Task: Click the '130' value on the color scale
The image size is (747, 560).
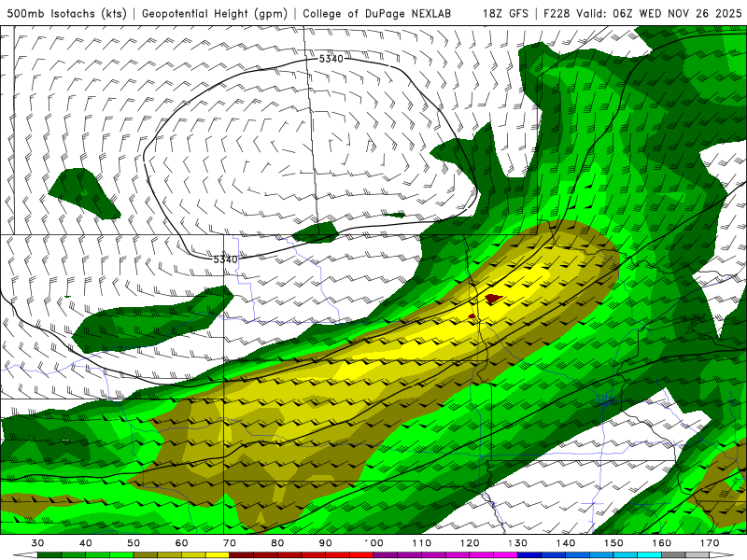Action: tap(517, 543)
